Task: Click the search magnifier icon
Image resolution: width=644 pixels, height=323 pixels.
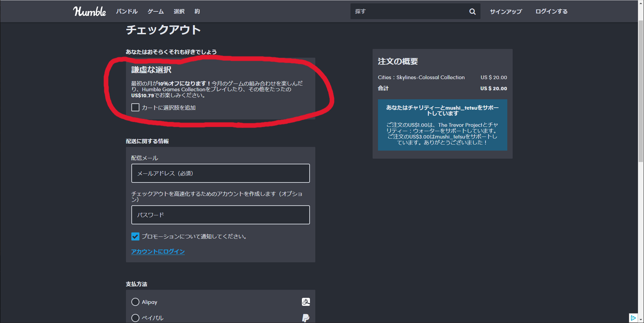Action: coord(472,11)
